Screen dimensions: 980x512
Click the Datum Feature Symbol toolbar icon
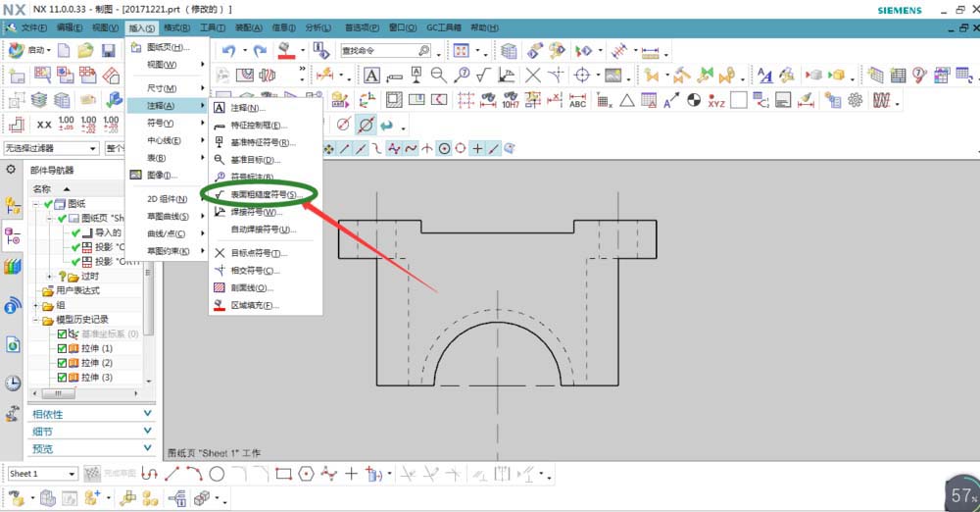(416, 76)
